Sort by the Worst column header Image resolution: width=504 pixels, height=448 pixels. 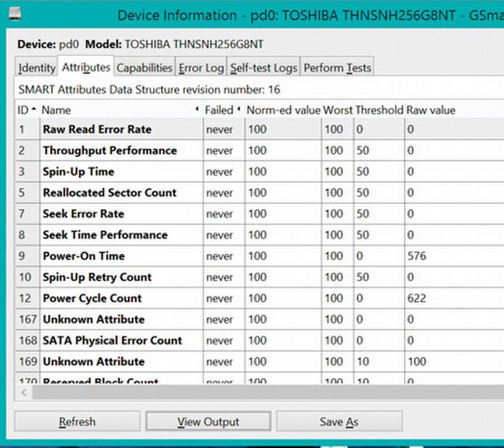(x=337, y=110)
